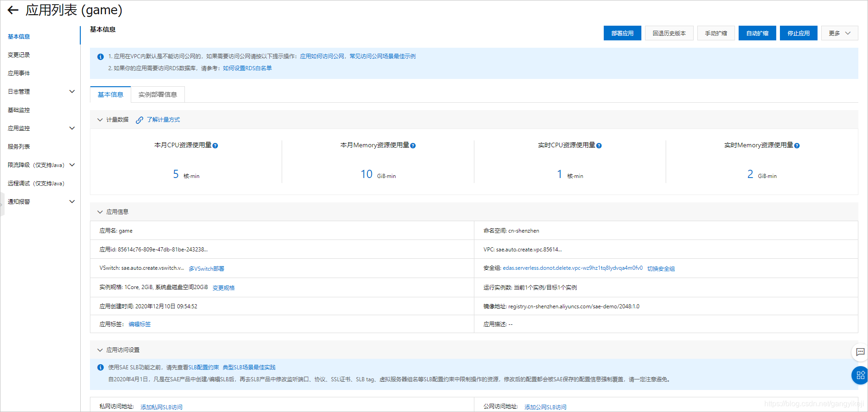
Task: Click the 1 核·min realtime CPU value
Action: click(x=570, y=174)
